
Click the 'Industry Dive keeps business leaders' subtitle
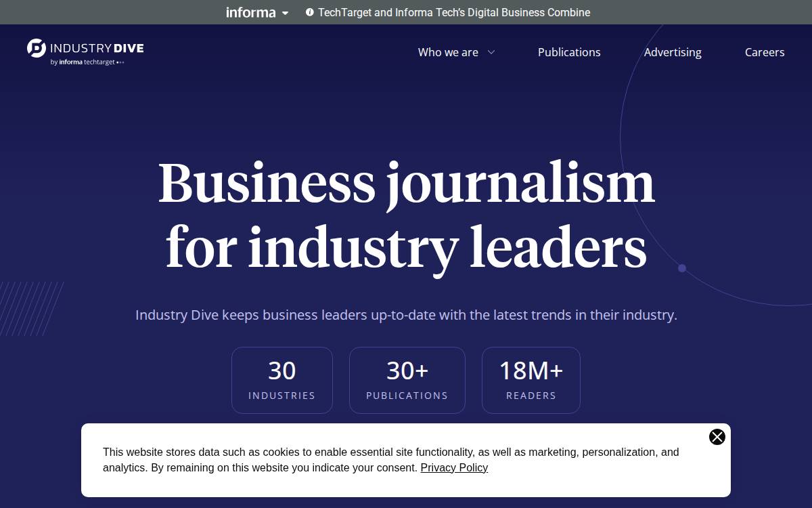(x=406, y=315)
